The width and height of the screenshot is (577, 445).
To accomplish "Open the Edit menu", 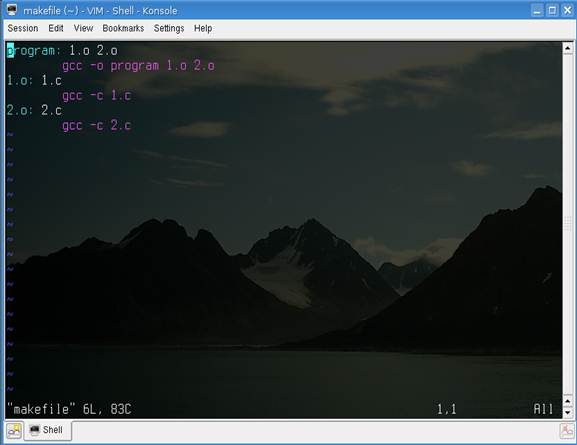I will 56,28.
